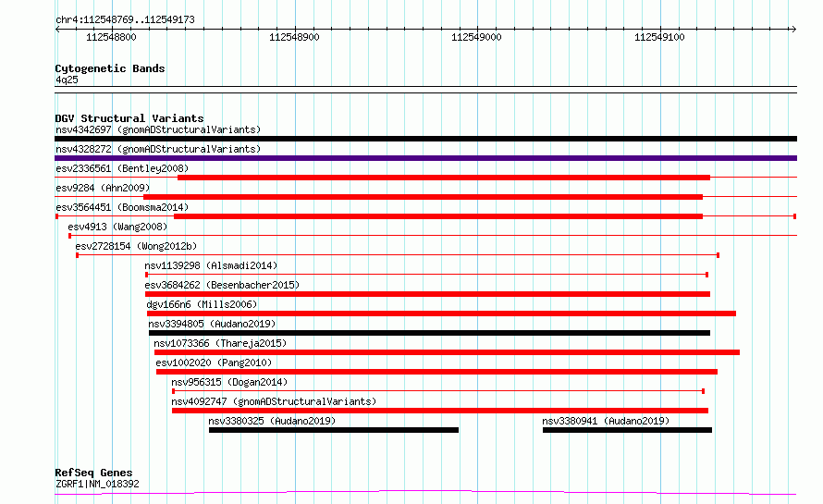
Task: Click ruler position 112549000
Action: 476,37
